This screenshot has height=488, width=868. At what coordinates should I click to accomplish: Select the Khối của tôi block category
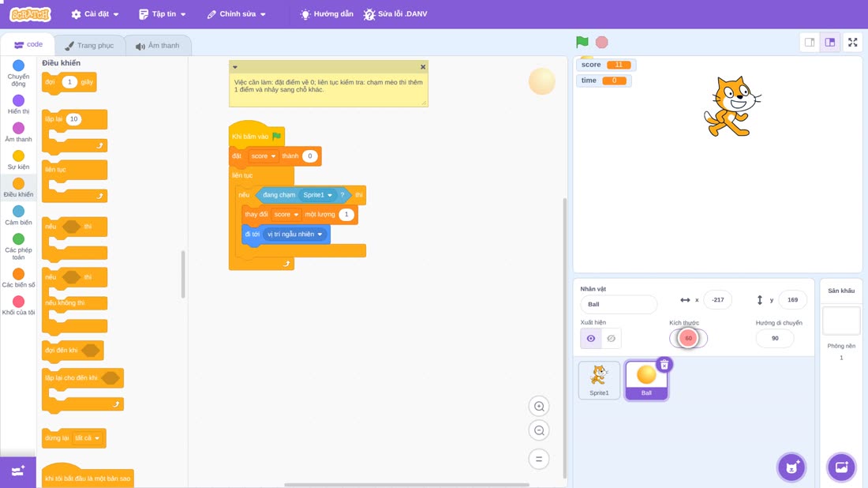(18, 306)
